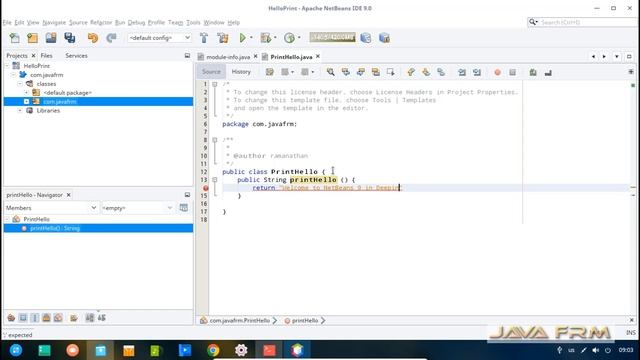The height and width of the screenshot is (360, 640).
Task: Toggle Sort by Name in Navigator
Action: 90,318
